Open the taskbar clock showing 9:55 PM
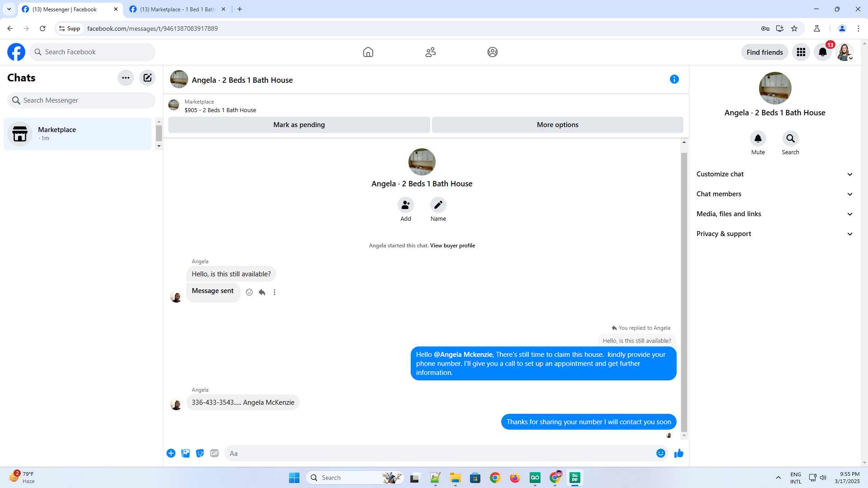Viewport: 868px width, 488px height. click(x=847, y=478)
